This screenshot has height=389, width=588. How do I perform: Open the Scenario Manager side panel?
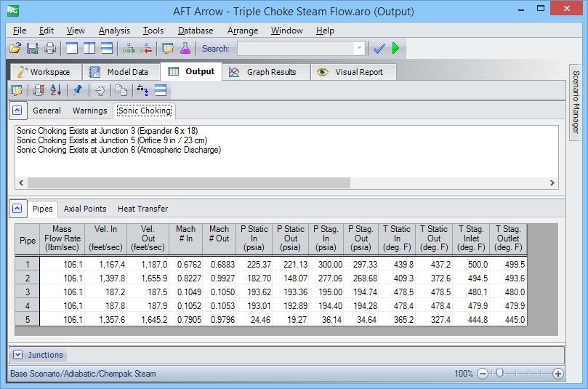pos(576,102)
